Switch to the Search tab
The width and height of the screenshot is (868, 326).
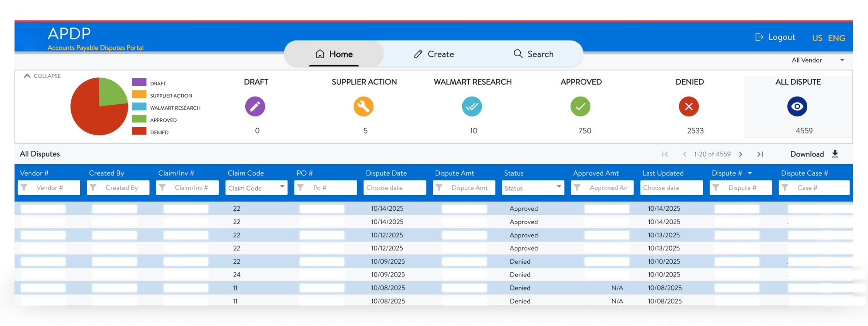533,54
